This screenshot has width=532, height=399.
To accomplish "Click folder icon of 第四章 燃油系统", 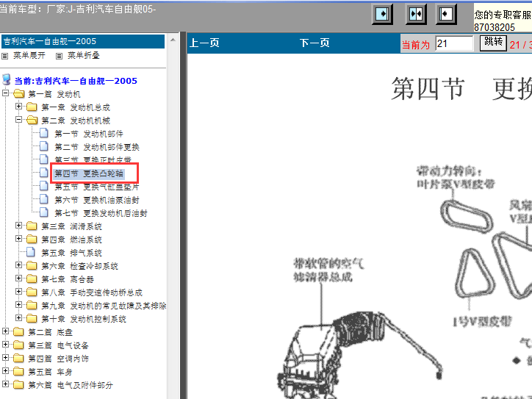I will pyautogui.click(x=32, y=240).
